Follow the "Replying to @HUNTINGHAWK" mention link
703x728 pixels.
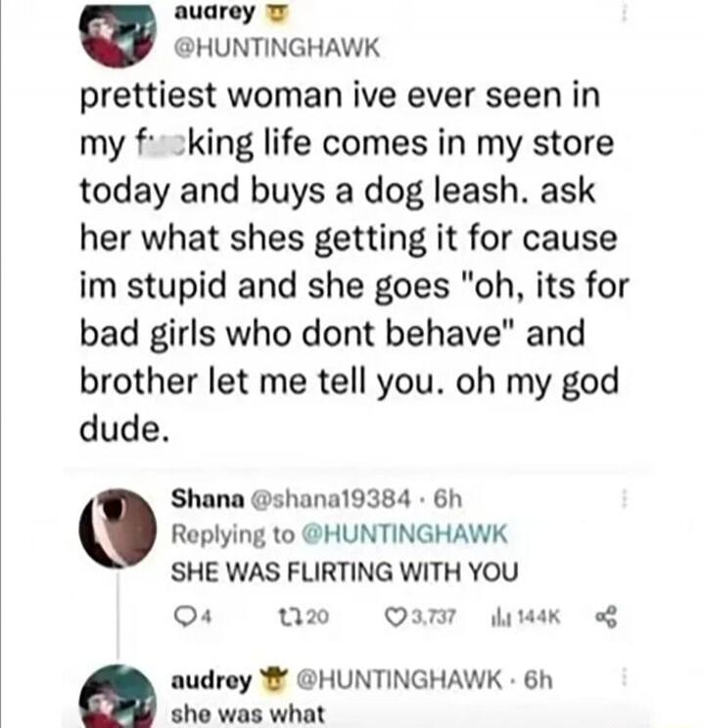point(404,534)
